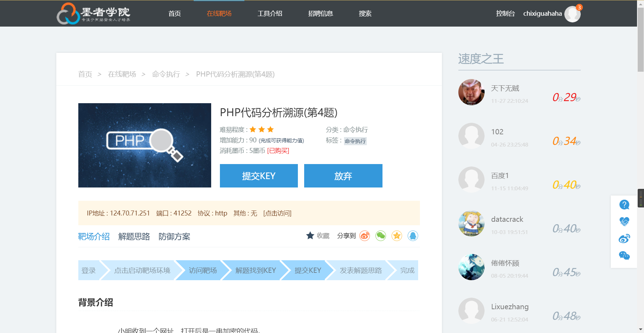Switch to the 解题思路 tab
The width and height of the screenshot is (644, 333).
pyautogui.click(x=134, y=236)
